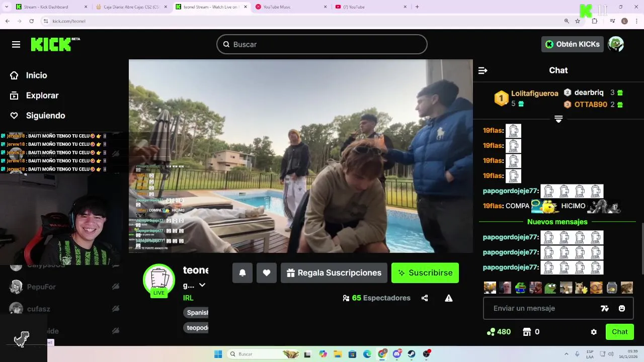Insert the minion emote from quick emotes
This screenshot has width=644, height=362.
(x=596, y=288)
